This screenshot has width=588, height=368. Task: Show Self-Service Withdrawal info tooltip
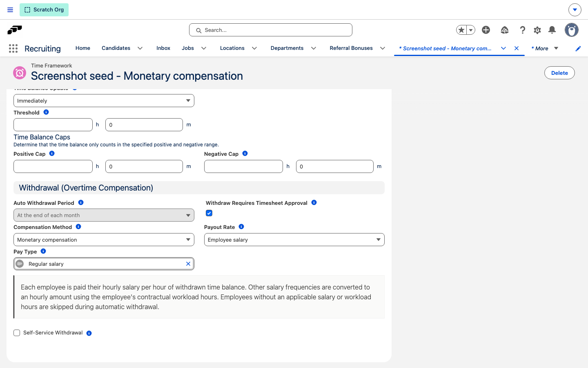pyautogui.click(x=89, y=333)
